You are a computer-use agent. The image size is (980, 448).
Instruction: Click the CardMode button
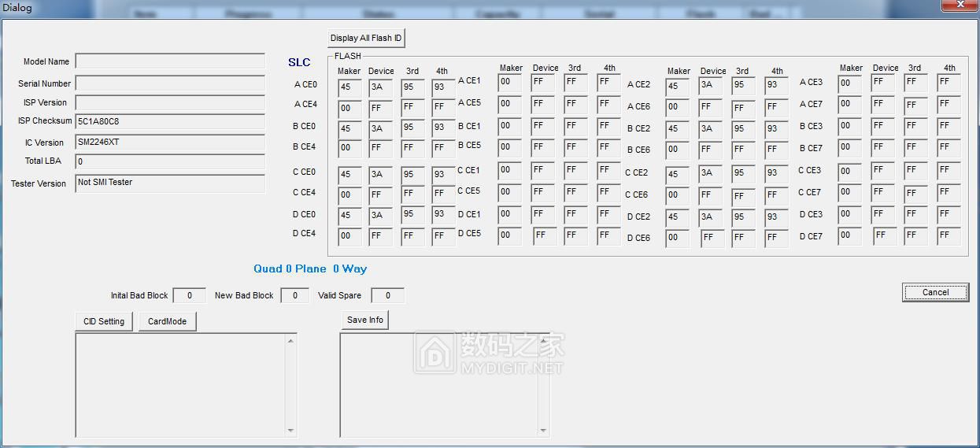167,321
